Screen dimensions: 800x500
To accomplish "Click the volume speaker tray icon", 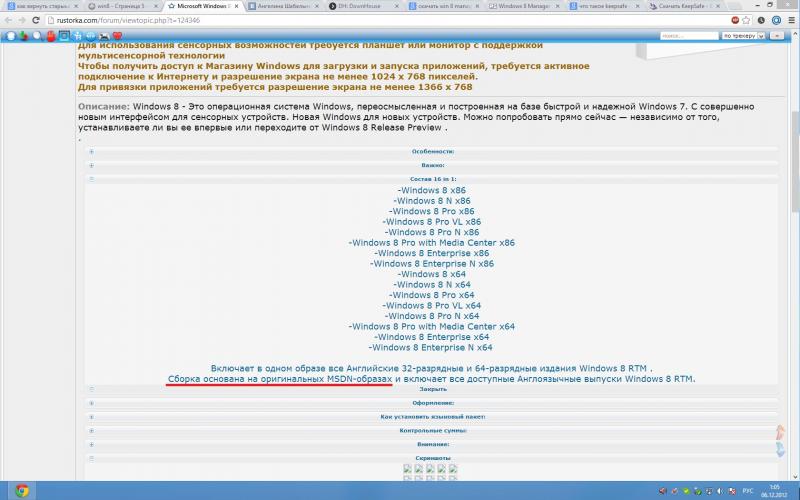I will tap(720, 491).
